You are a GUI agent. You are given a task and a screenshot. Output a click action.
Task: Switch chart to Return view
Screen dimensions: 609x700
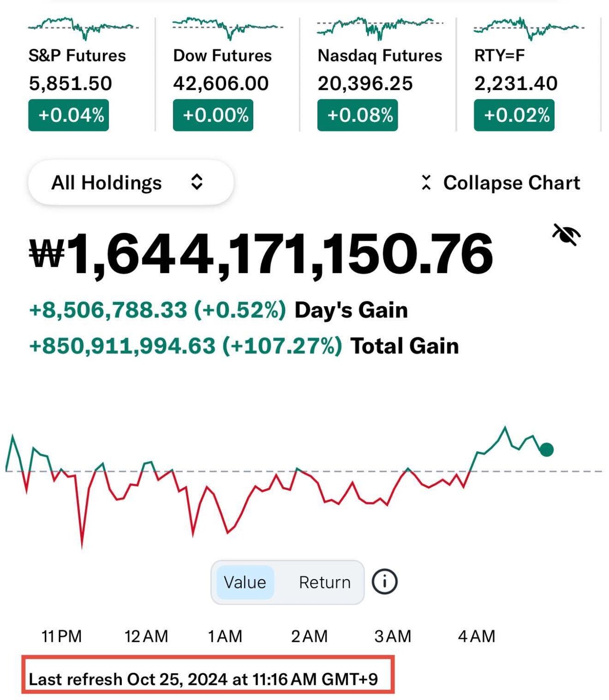coord(324,582)
